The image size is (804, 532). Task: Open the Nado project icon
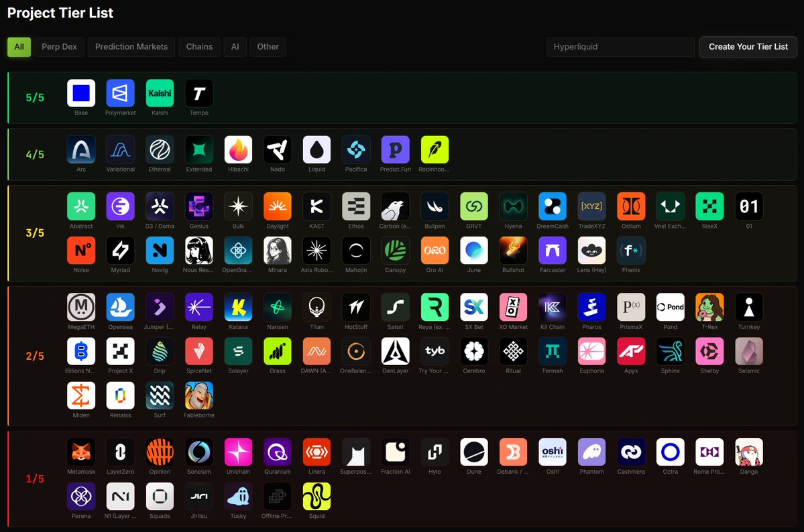tap(278, 149)
